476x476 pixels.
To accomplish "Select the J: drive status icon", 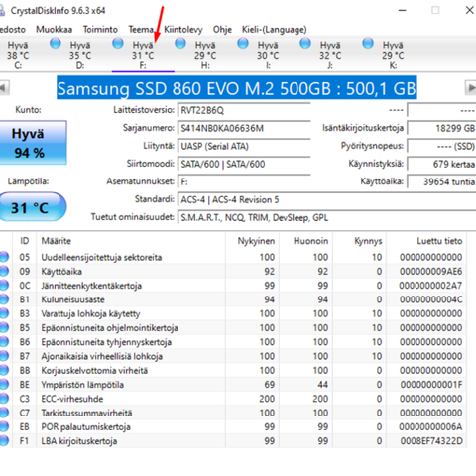I will coord(305,44).
